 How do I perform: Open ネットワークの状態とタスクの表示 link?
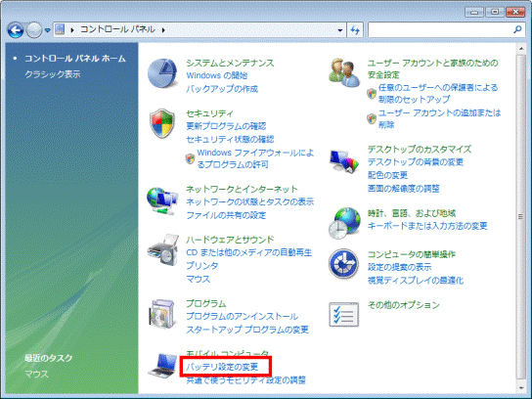point(250,201)
